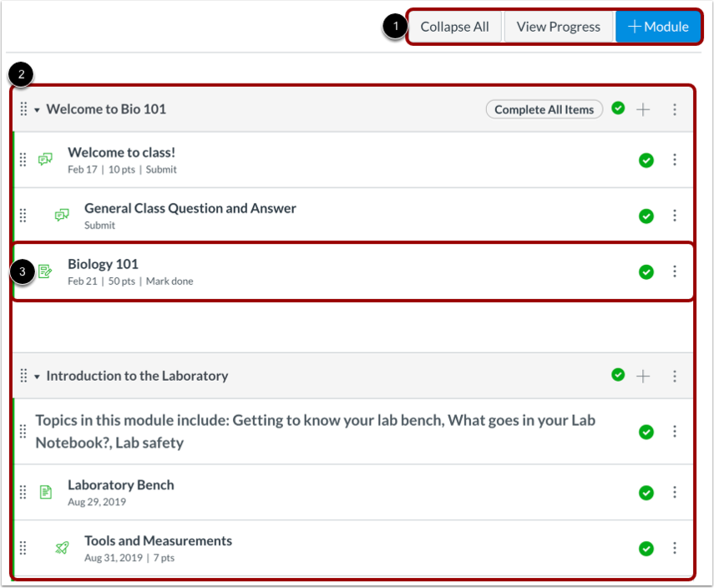Collapse the Welcome to Bio 101 module
Viewport: 714px width, 588px height.
[37, 109]
